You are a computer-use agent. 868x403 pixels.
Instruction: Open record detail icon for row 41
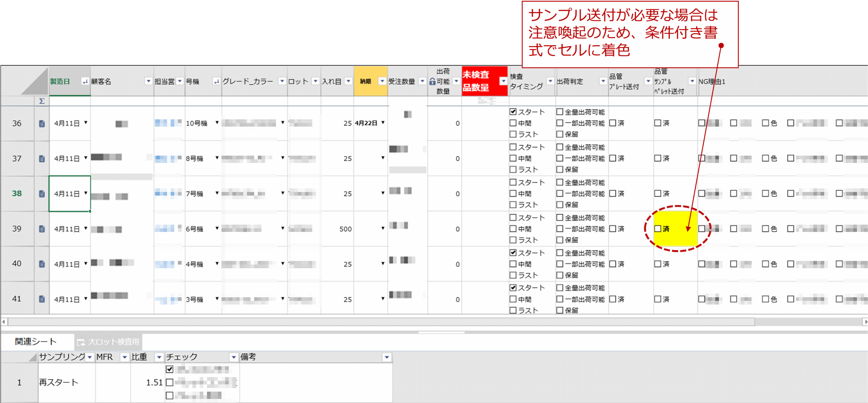tap(42, 299)
